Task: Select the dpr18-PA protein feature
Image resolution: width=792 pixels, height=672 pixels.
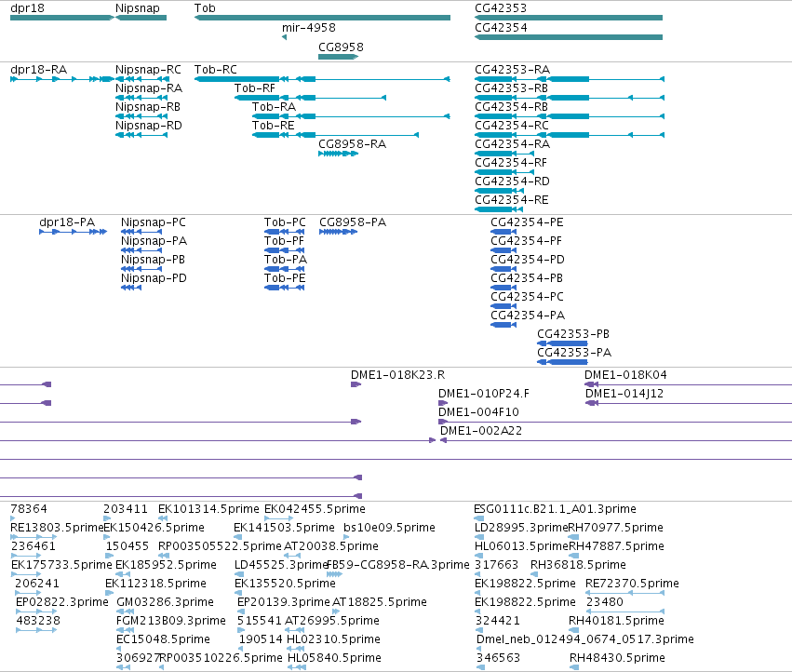Action: (74, 232)
